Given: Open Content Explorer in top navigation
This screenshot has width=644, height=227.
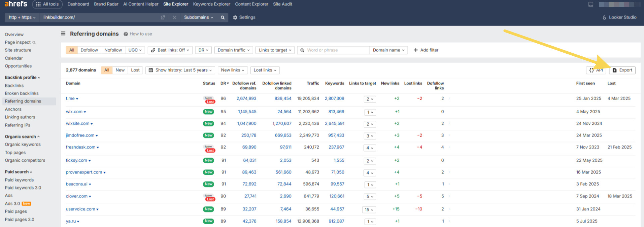Looking at the screenshot, I should (252, 4).
